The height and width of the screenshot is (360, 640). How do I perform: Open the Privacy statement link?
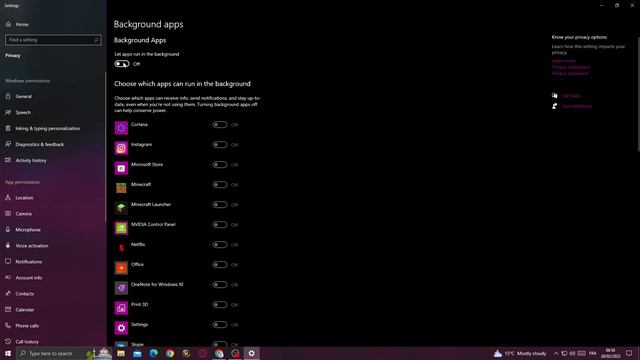[570, 73]
